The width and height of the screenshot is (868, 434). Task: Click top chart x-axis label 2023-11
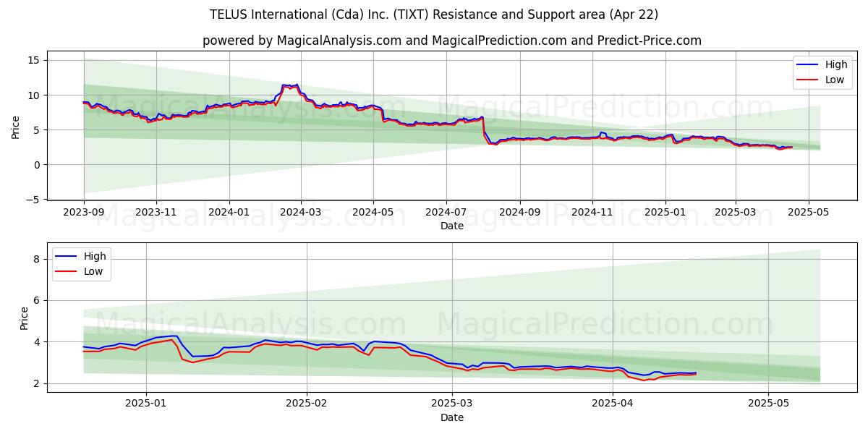156,213
